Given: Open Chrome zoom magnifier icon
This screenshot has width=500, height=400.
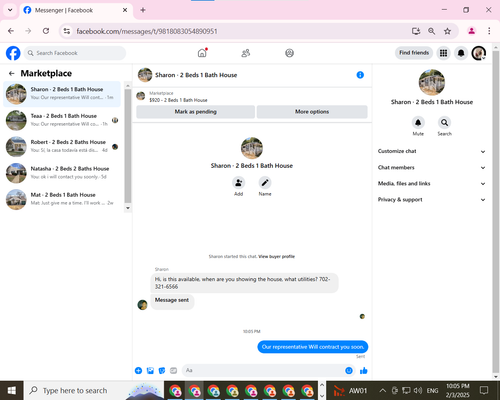Looking at the screenshot, I should click(431, 31).
